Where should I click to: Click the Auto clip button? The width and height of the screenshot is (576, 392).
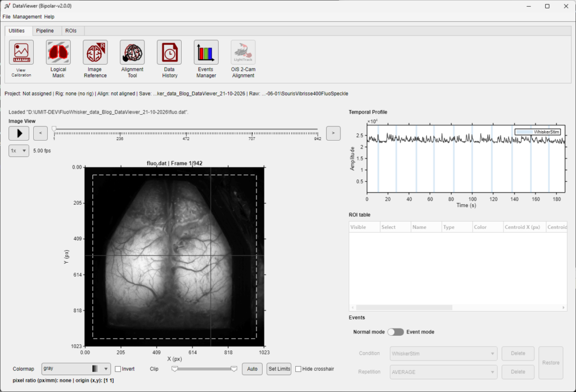click(252, 369)
